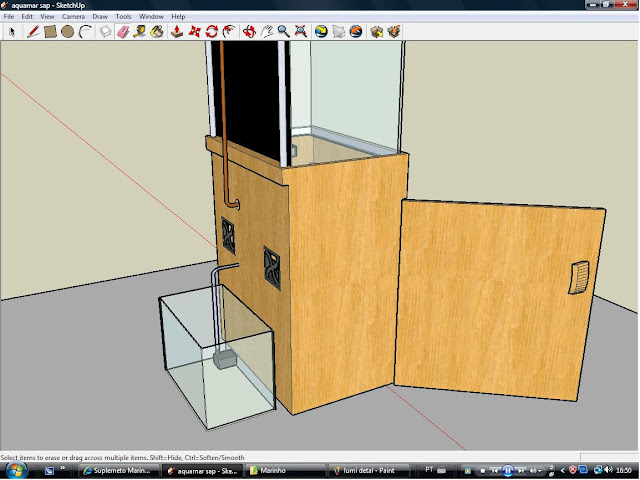Open the View menu
640x480 pixels.
pyautogui.click(x=47, y=17)
